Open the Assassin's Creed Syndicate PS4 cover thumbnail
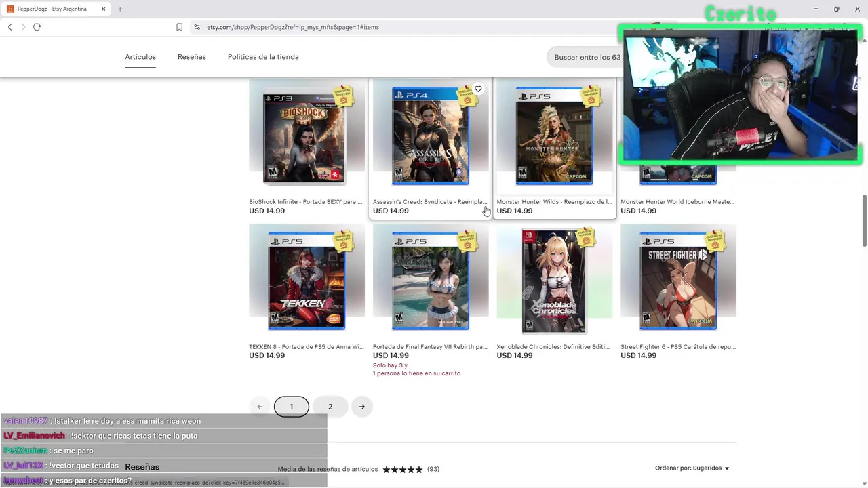 point(431,136)
